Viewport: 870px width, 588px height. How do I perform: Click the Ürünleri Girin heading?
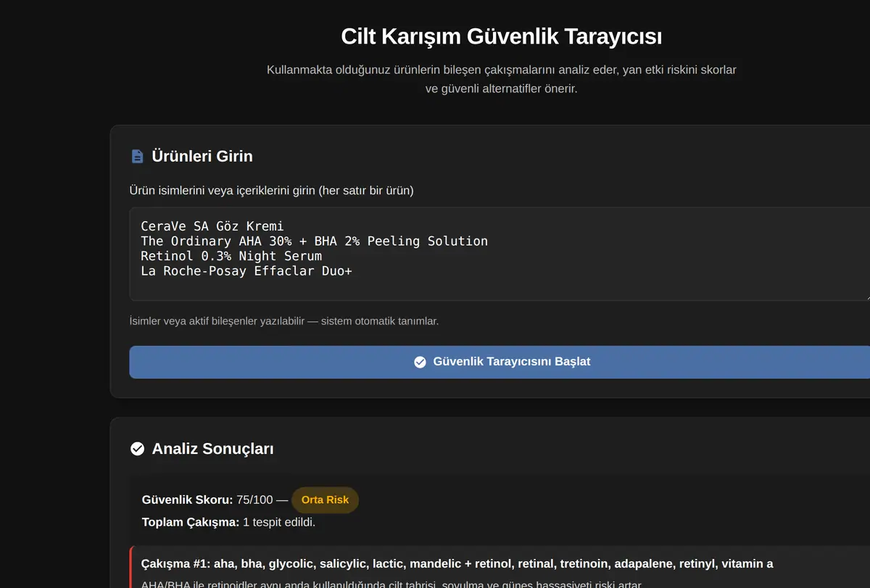[x=202, y=156]
